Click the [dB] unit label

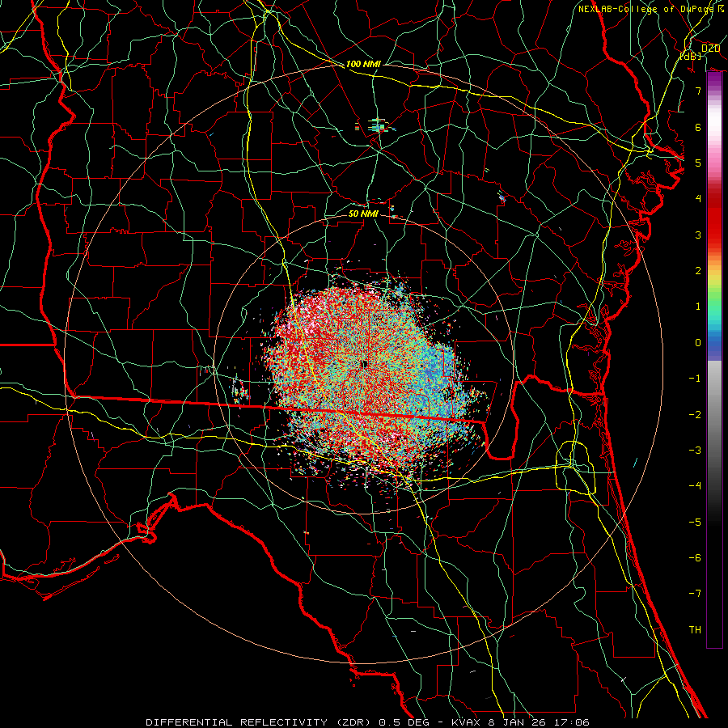point(691,56)
